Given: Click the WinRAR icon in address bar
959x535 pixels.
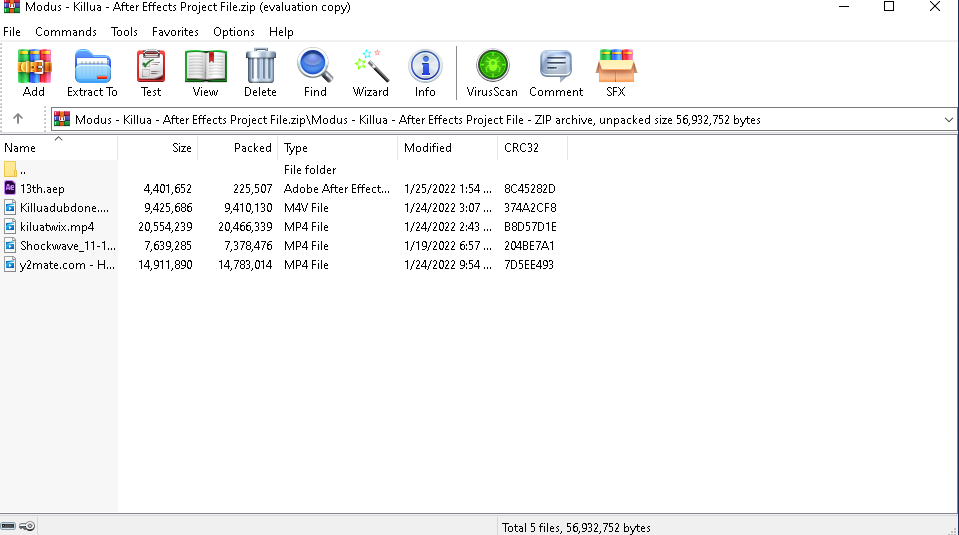Looking at the screenshot, I should click(62, 119).
